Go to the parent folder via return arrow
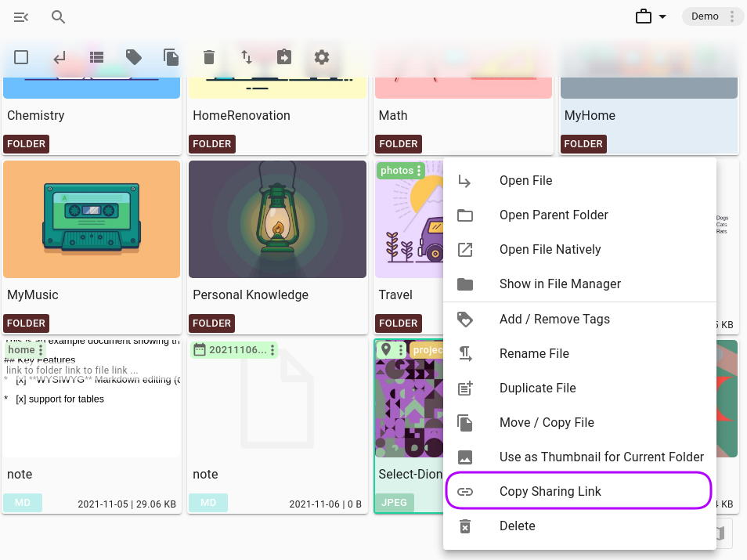The width and height of the screenshot is (747, 560). click(x=59, y=58)
